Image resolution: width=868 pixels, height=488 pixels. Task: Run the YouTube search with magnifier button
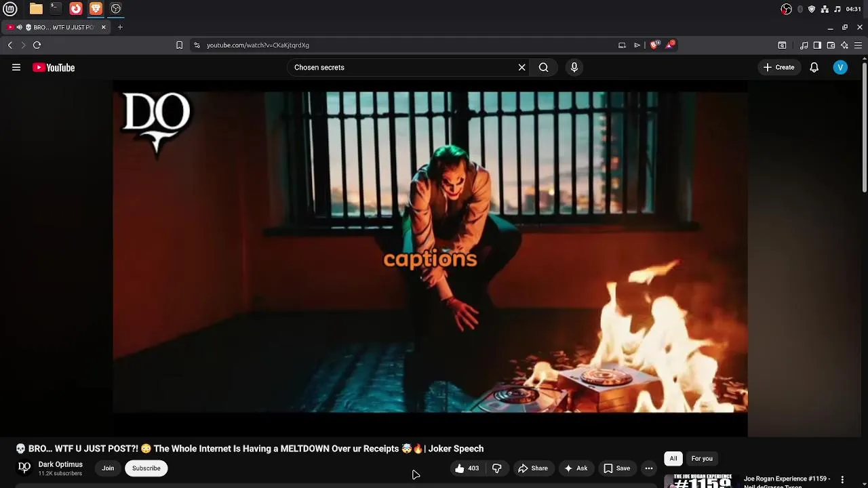543,67
